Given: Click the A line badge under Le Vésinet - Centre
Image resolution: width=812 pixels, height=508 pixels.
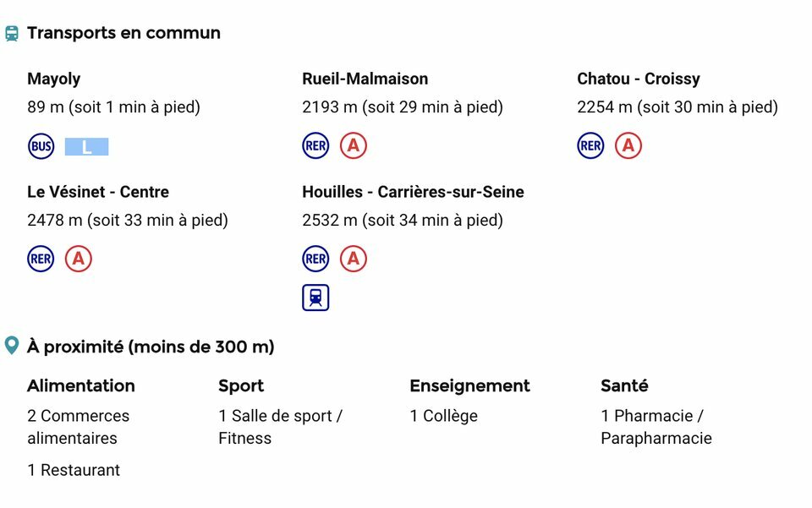Looking at the screenshot, I should click(x=79, y=259).
